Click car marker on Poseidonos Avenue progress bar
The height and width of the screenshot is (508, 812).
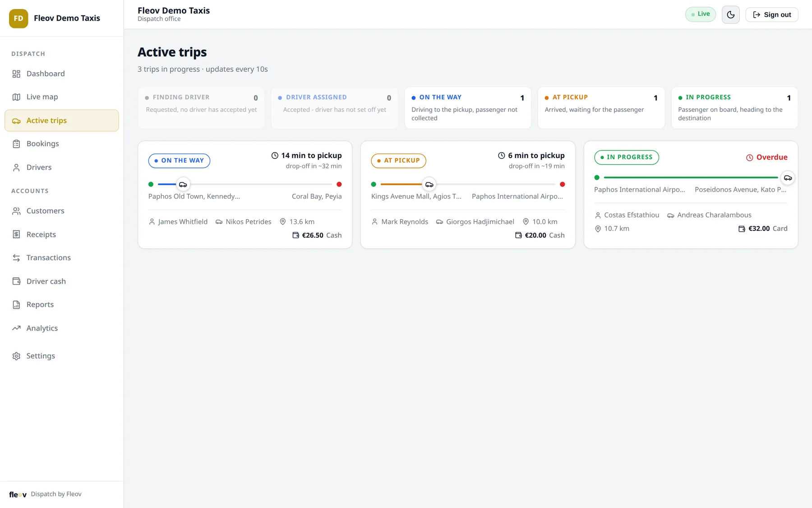[x=788, y=178]
